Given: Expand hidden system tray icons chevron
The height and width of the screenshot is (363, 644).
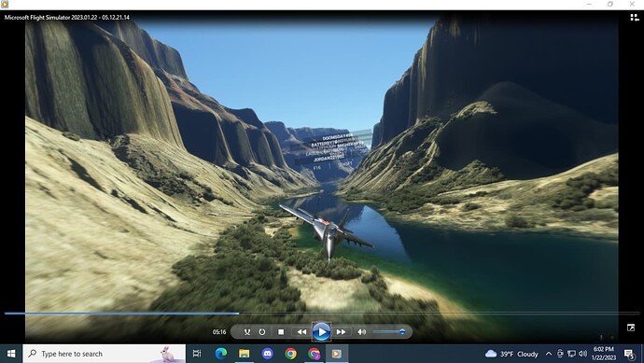Looking at the screenshot, I should [x=548, y=354].
